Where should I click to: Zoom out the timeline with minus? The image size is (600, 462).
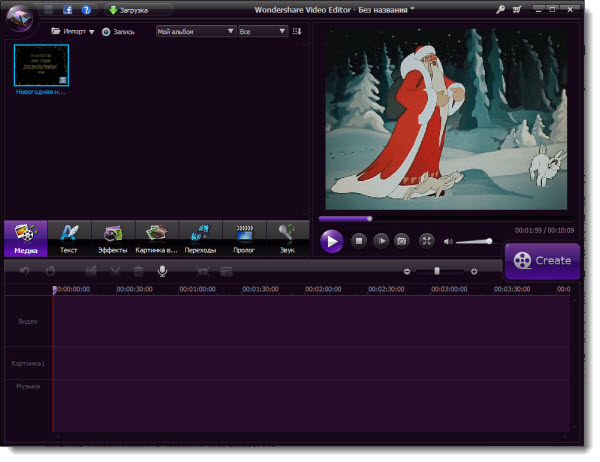[407, 272]
